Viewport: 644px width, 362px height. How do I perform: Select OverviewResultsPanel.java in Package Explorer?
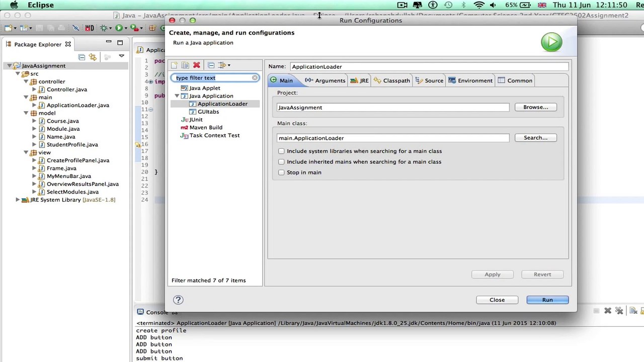(x=78, y=184)
